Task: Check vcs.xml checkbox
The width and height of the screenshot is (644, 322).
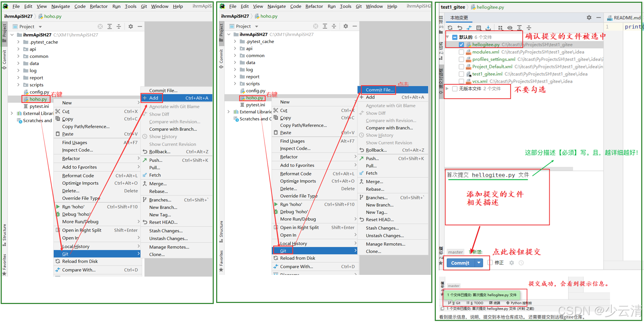Action: coord(461,81)
